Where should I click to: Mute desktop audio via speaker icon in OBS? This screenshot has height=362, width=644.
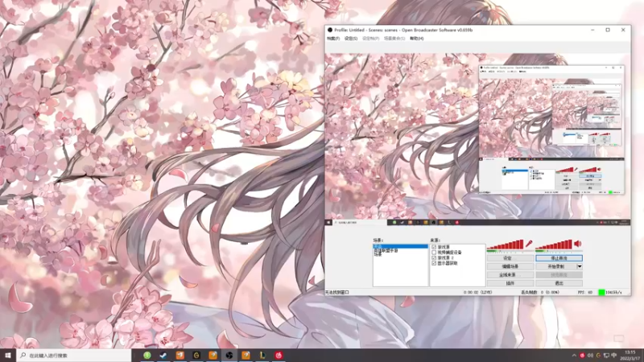(x=578, y=244)
